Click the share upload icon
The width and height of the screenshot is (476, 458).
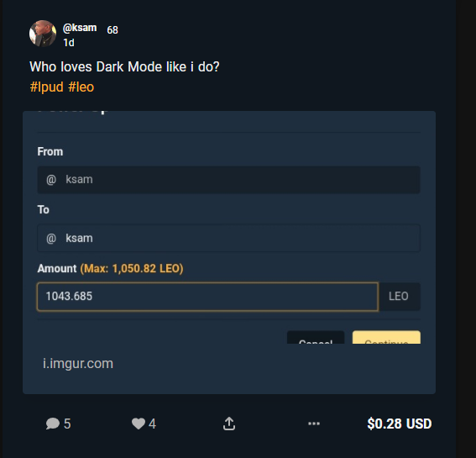229,424
